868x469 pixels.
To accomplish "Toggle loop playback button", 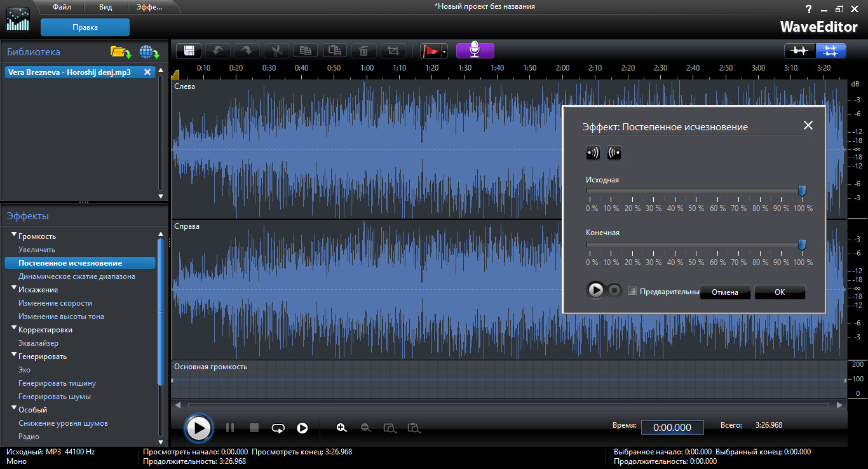I will coord(278,428).
